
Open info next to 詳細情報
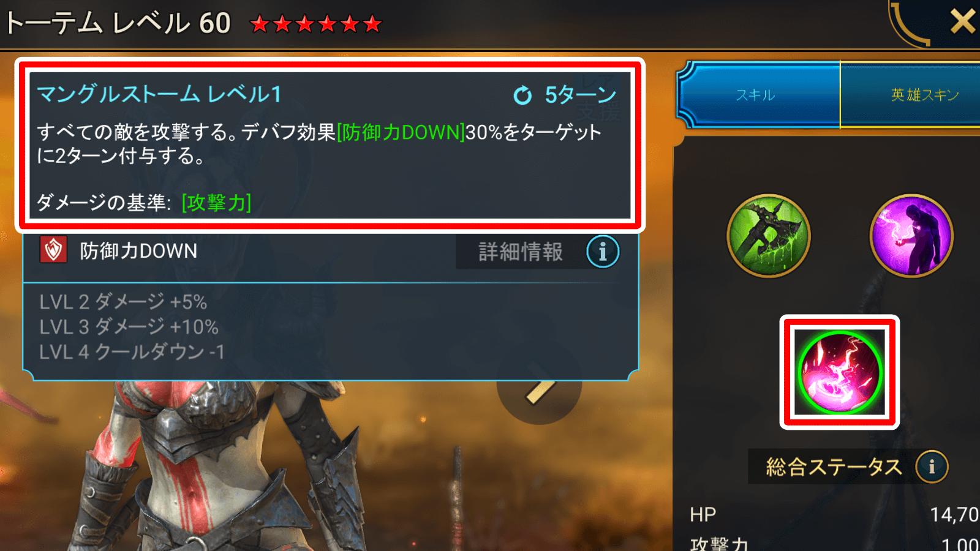pyautogui.click(x=603, y=252)
